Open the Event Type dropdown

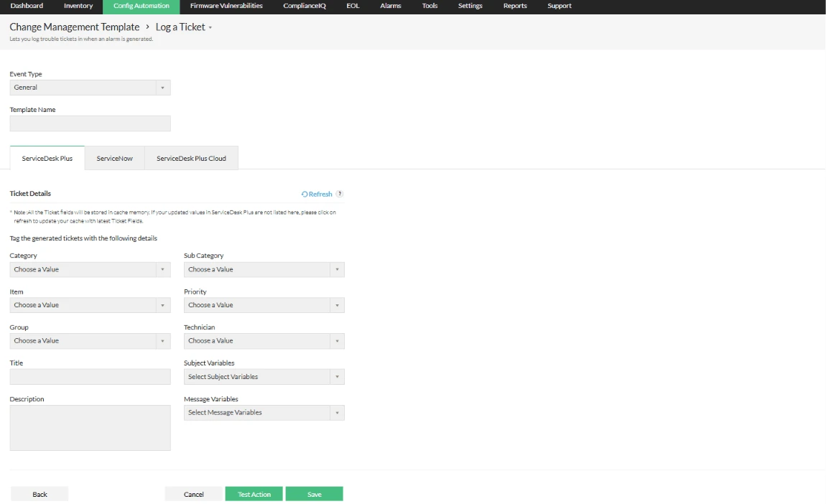tap(90, 88)
